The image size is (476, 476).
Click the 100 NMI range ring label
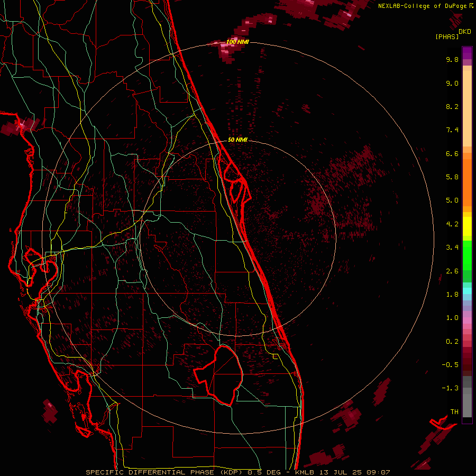point(237,42)
